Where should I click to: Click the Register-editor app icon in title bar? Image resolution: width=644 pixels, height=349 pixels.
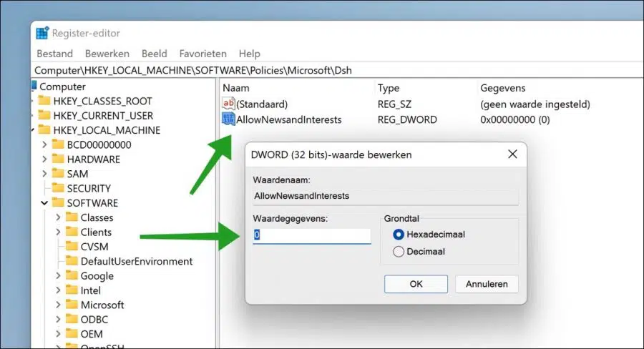pyautogui.click(x=42, y=34)
